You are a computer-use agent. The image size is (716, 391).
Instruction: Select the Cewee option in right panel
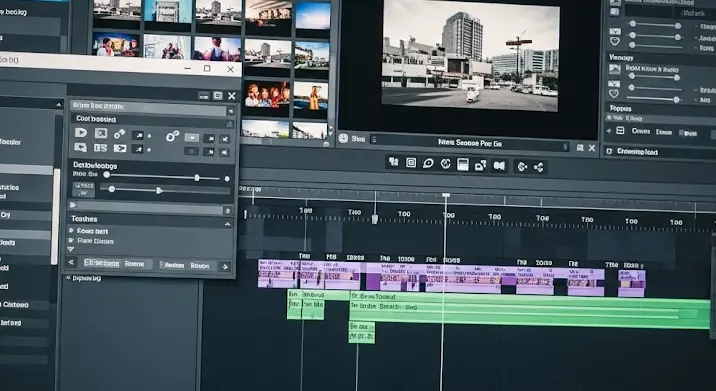click(641, 131)
